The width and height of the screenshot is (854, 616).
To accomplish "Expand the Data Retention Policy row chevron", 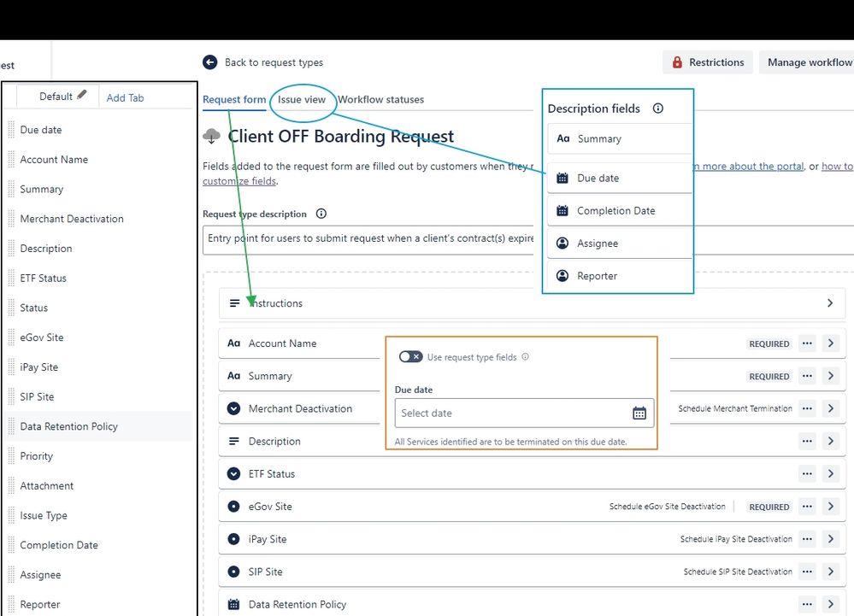I will (831, 604).
